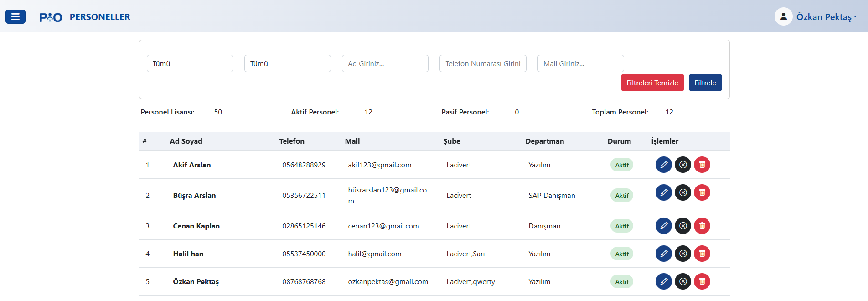868x301 pixels.
Task: Delete Akif Arslan using trash icon
Action: tap(702, 165)
